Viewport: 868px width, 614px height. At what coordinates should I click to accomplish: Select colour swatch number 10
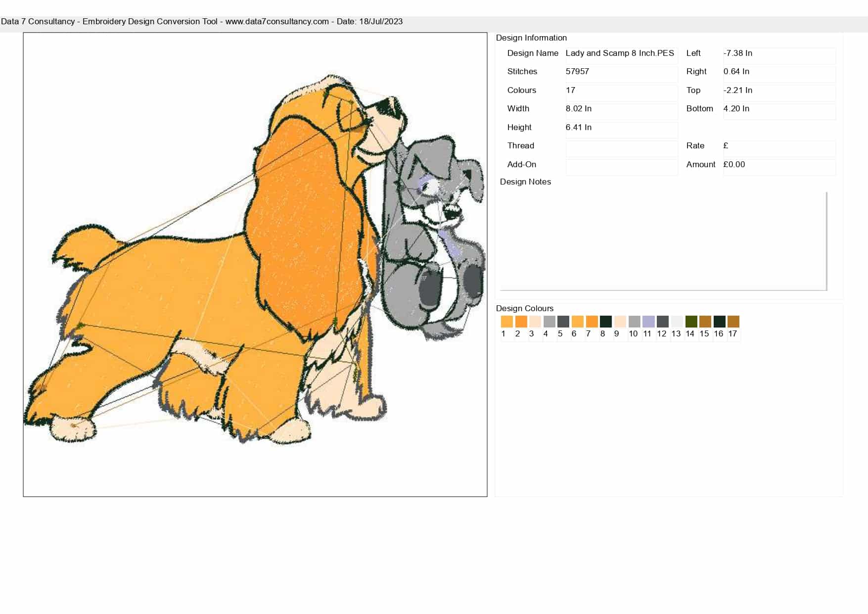(634, 322)
